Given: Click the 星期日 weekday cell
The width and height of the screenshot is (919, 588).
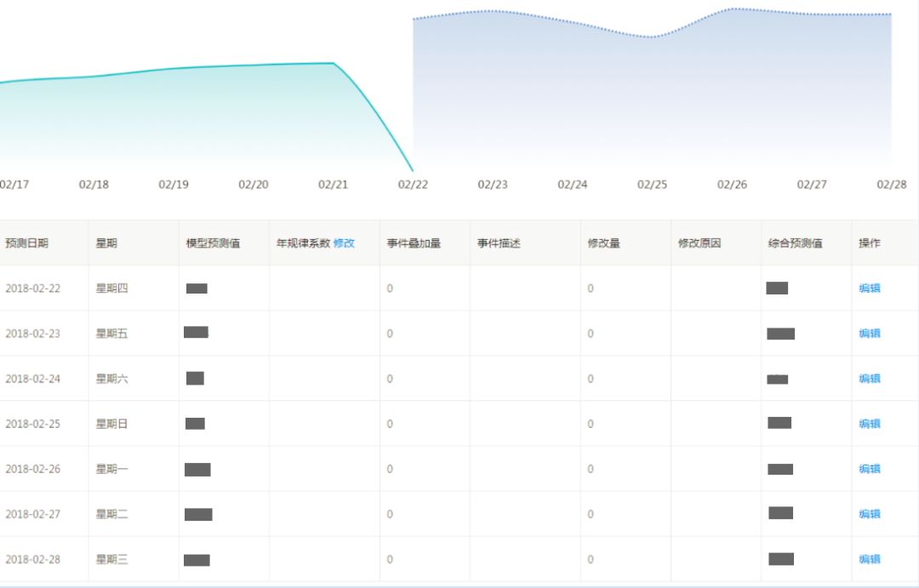Looking at the screenshot, I should pos(111,424).
